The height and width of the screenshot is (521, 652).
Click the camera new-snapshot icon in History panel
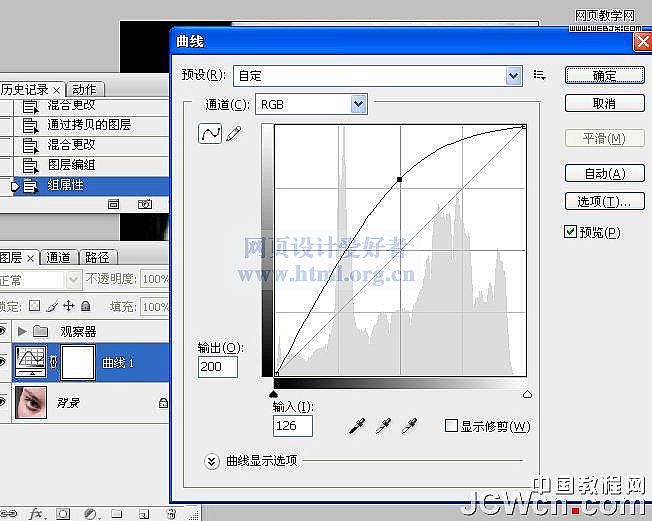click(145, 204)
